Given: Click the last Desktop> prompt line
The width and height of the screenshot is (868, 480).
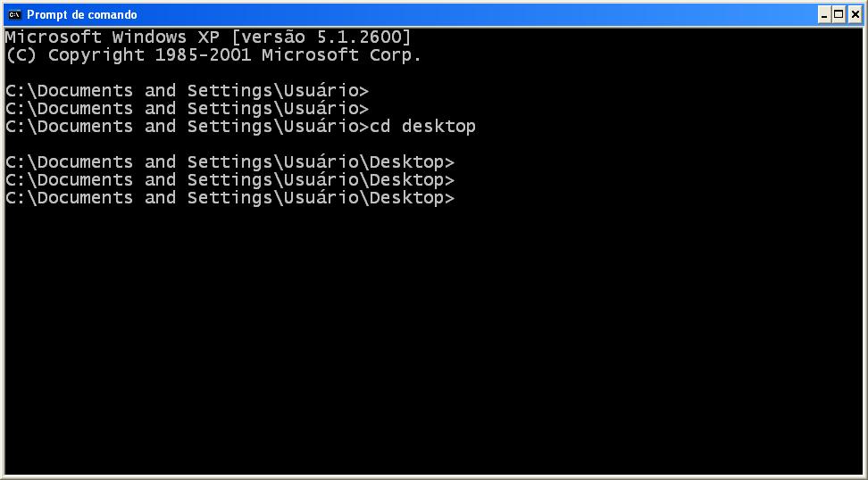Looking at the screenshot, I should pyautogui.click(x=230, y=198).
